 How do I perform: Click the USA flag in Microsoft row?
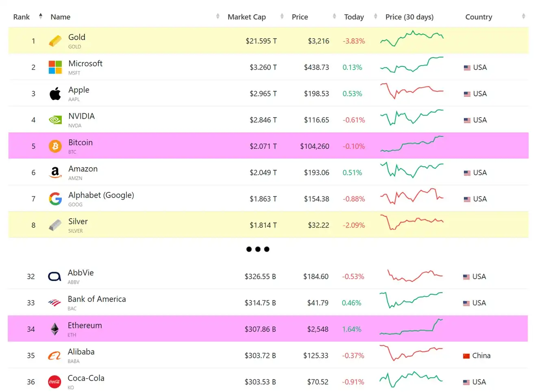(467, 68)
